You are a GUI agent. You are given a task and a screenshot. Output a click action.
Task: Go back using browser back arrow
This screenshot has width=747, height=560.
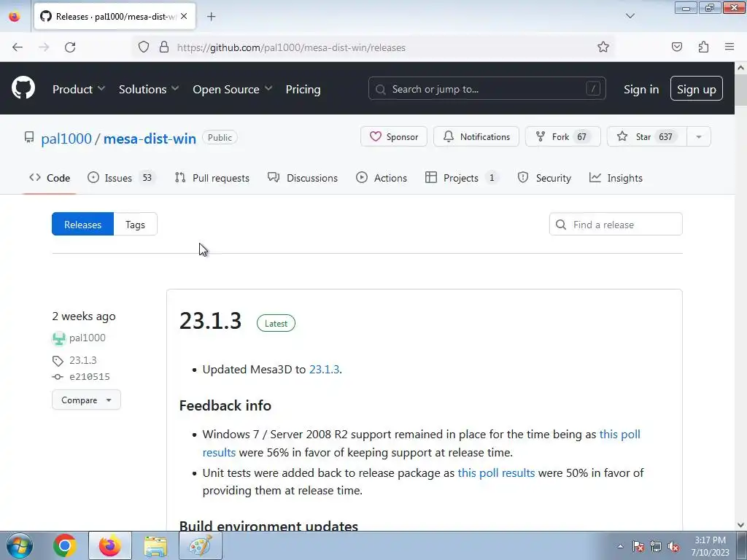tap(18, 47)
